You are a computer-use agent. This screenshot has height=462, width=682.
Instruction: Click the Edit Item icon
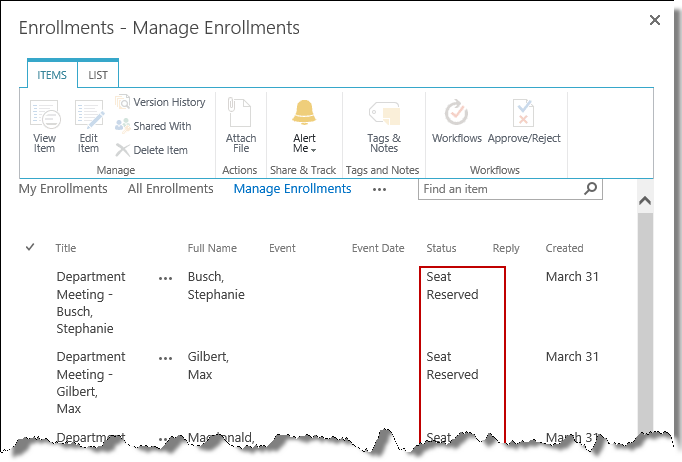(89, 117)
